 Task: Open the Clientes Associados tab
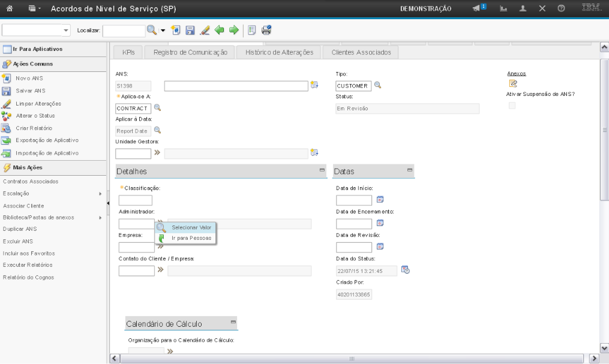pyautogui.click(x=361, y=53)
